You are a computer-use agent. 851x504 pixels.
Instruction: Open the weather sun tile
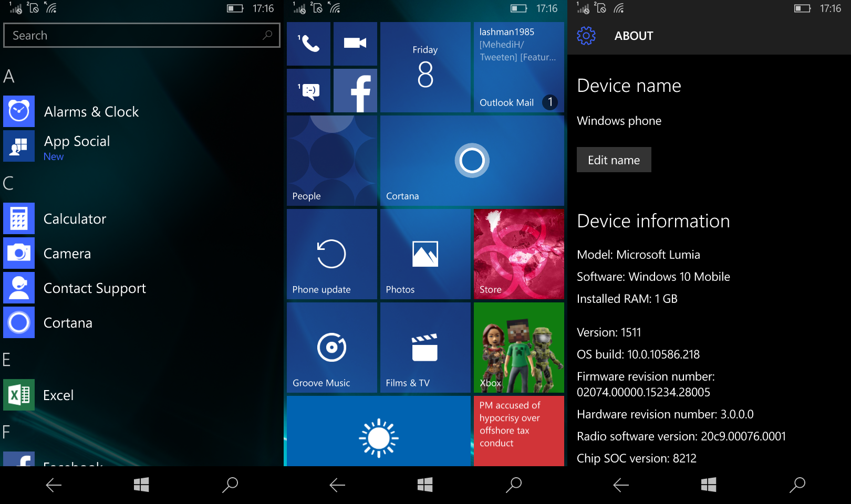tap(378, 431)
